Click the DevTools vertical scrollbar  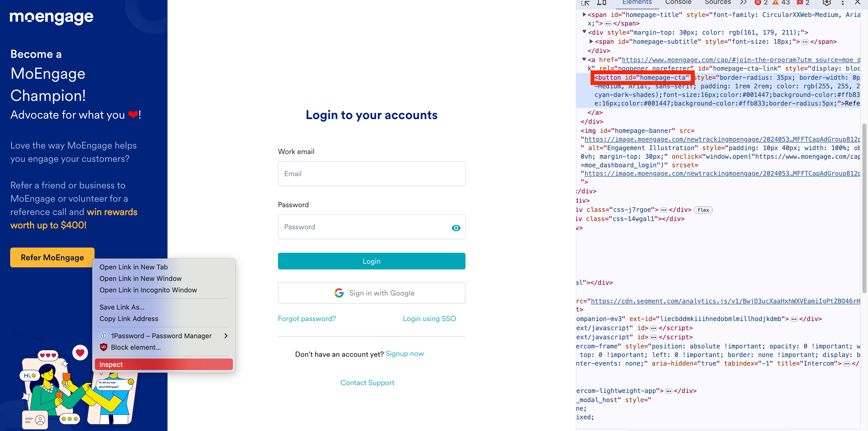864,208
